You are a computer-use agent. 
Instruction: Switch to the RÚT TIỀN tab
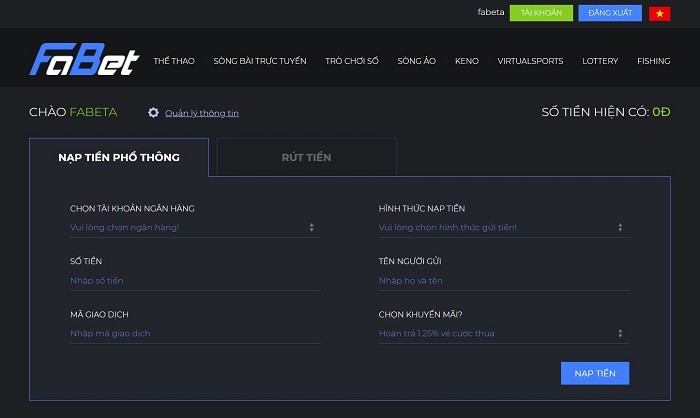click(x=306, y=157)
